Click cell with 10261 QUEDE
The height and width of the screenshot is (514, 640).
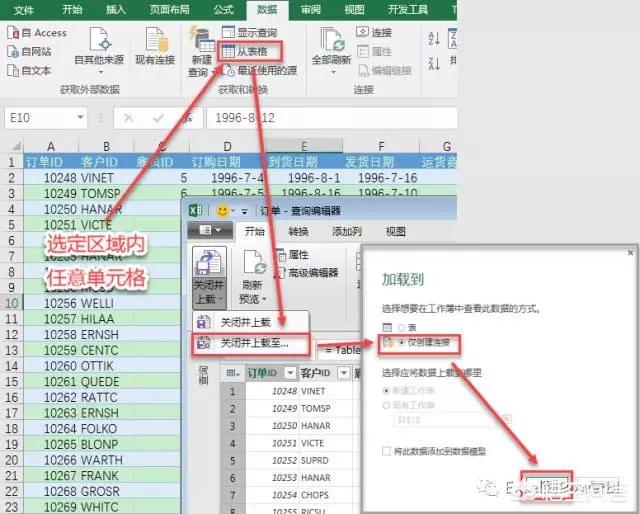point(81,382)
